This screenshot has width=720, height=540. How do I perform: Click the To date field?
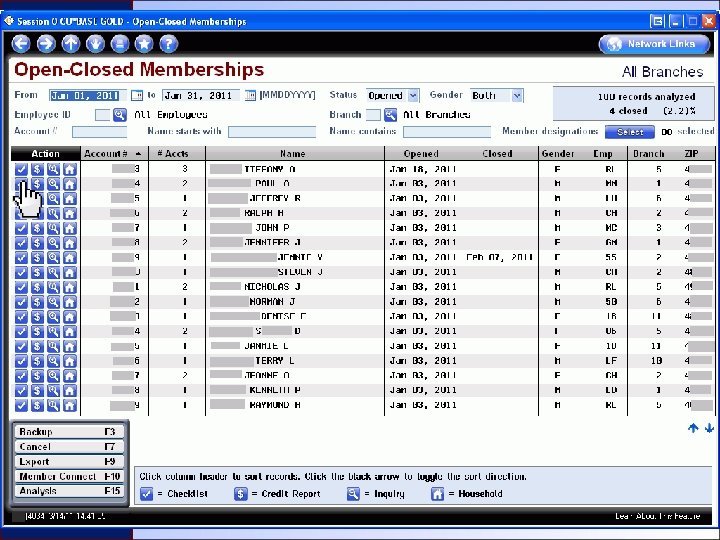(x=201, y=96)
